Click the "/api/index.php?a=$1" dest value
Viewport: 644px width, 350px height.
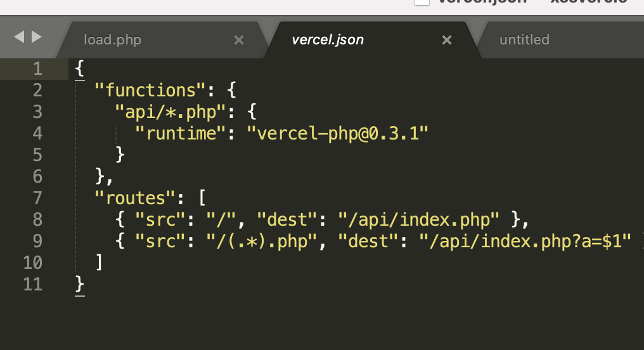pos(525,242)
